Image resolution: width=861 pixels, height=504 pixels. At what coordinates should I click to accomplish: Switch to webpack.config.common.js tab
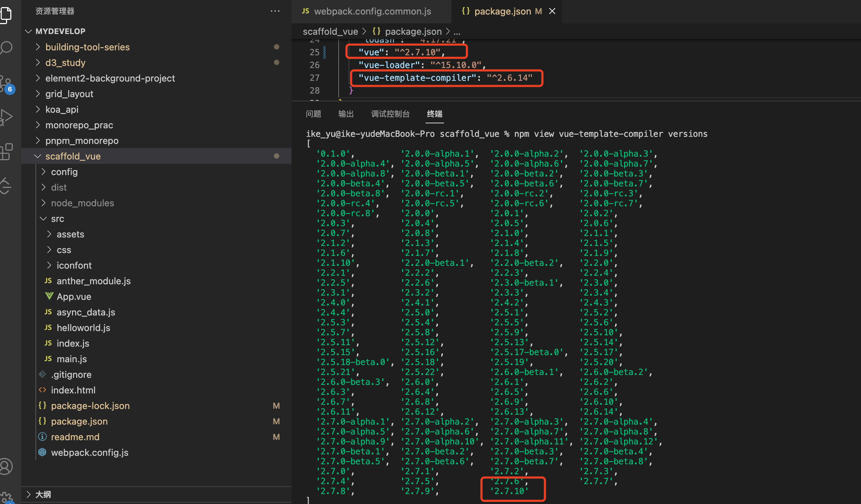point(372,11)
